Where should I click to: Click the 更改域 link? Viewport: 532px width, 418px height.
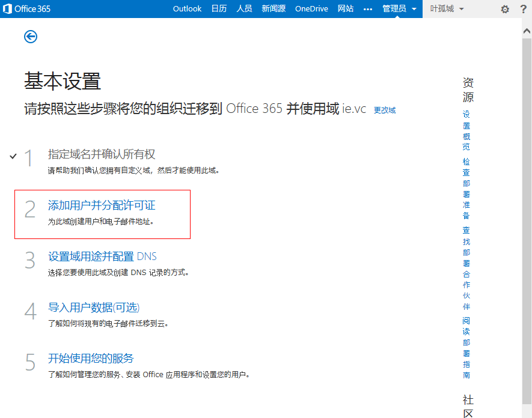[385, 111]
